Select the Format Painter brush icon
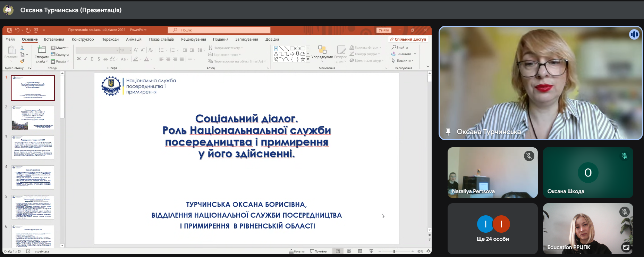Screen dimensions: 644x257 click(22, 61)
